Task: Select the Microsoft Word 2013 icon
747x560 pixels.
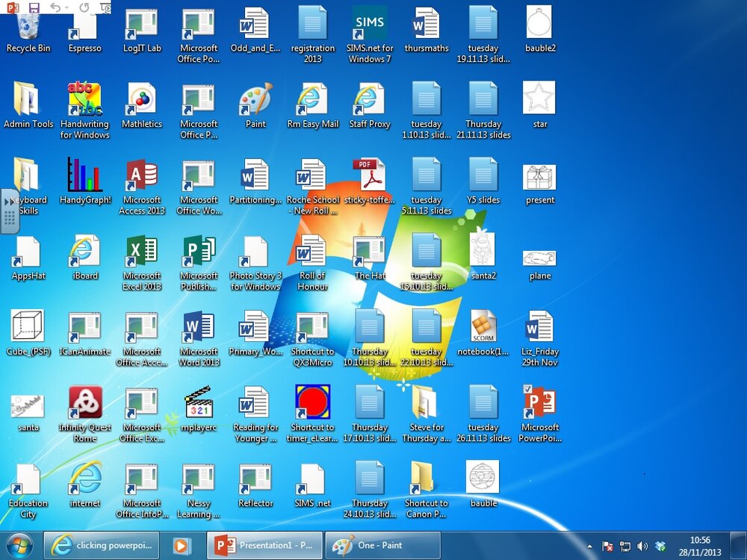Action: coord(199,327)
